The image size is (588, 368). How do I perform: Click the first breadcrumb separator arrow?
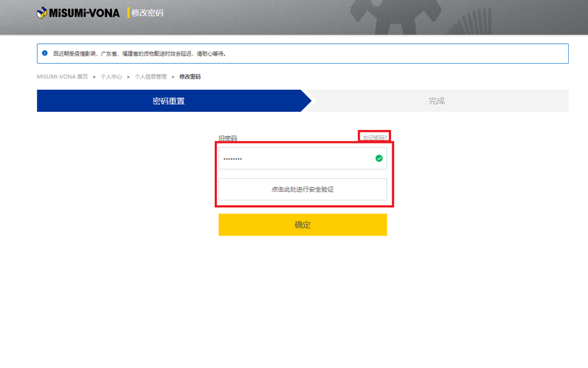[x=94, y=77]
